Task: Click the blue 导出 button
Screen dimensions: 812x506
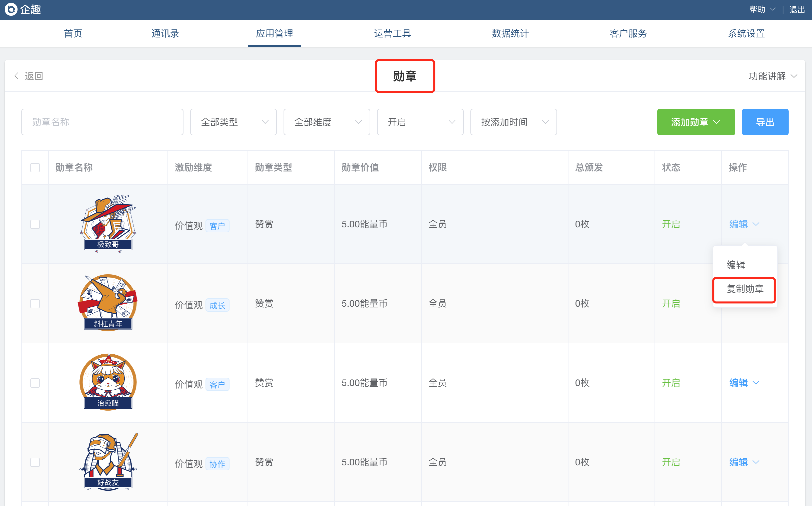Action: pos(765,122)
